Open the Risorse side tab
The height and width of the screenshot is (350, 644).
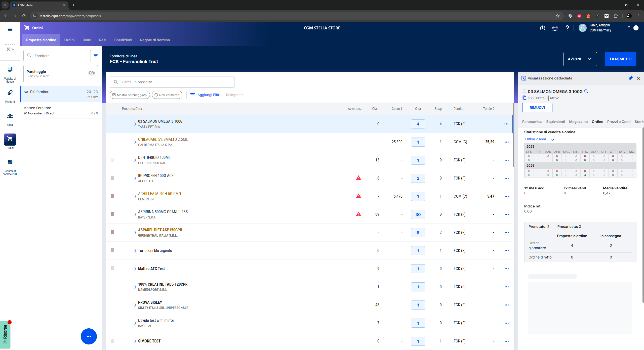(5, 334)
